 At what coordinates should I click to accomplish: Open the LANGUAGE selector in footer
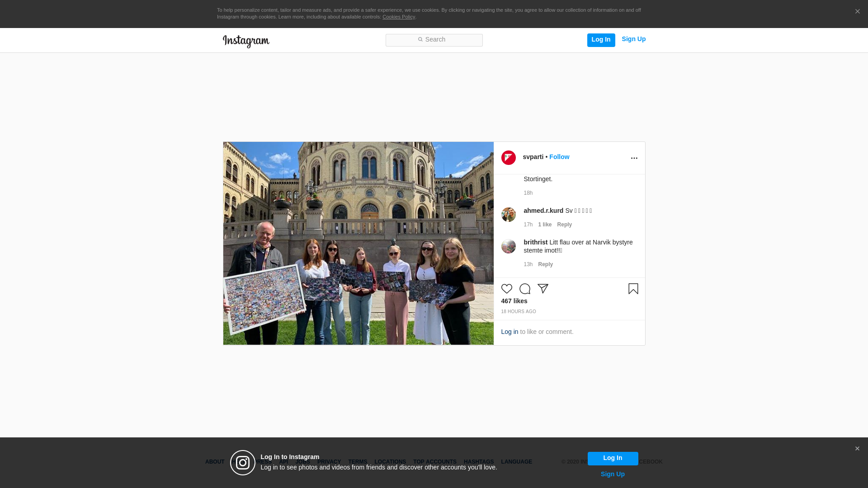516,462
